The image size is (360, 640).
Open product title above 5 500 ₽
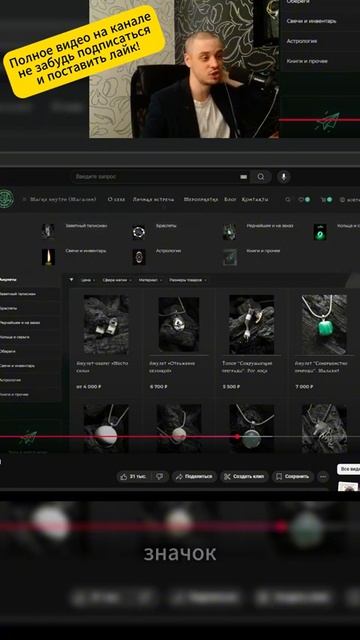[x=247, y=367]
